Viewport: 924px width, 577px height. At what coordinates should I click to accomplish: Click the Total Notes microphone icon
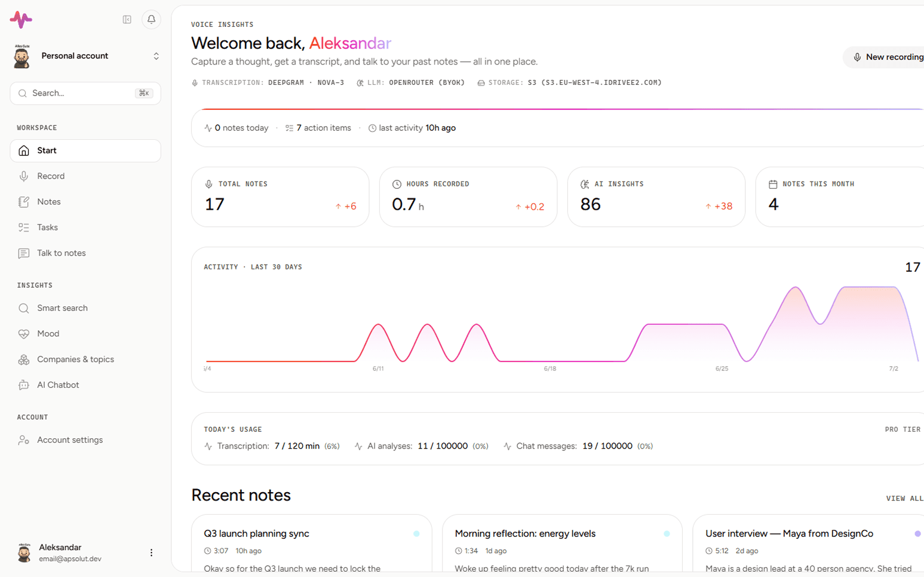(208, 185)
